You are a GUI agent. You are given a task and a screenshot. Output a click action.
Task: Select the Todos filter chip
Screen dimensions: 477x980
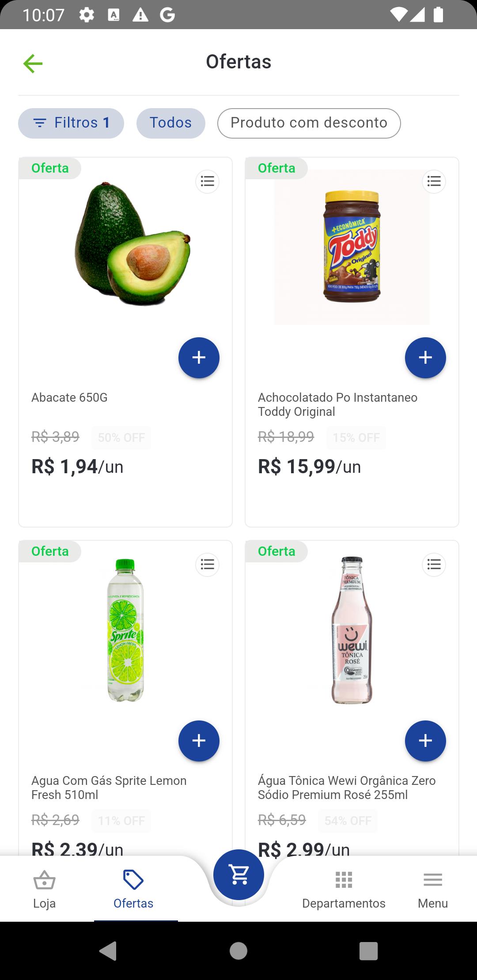(171, 123)
